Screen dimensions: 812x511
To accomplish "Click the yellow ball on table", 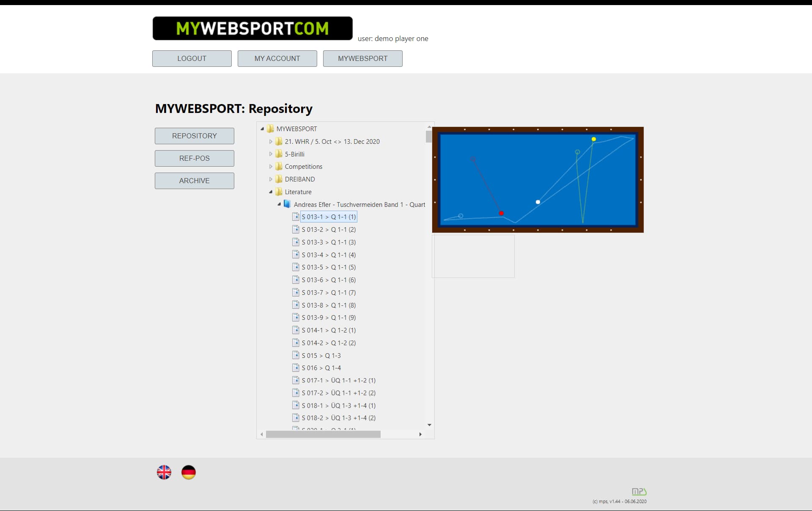I will 594,139.
